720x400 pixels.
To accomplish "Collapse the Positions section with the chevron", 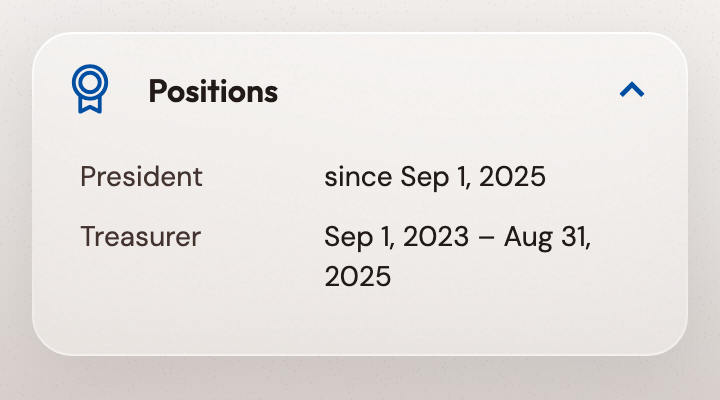I will [x=632, y=90].
